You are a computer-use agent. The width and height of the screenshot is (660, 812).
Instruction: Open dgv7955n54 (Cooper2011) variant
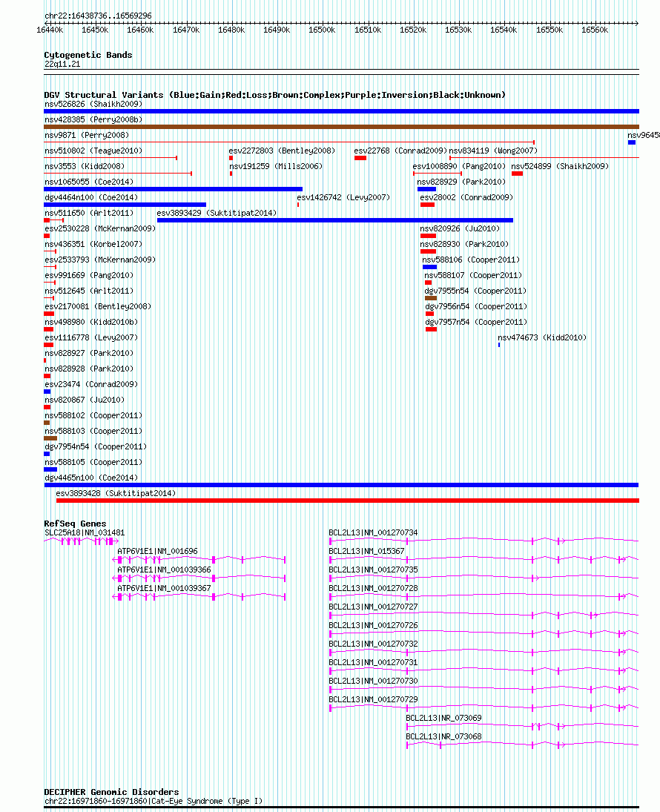pyautogui.click(x=475, y=291)
